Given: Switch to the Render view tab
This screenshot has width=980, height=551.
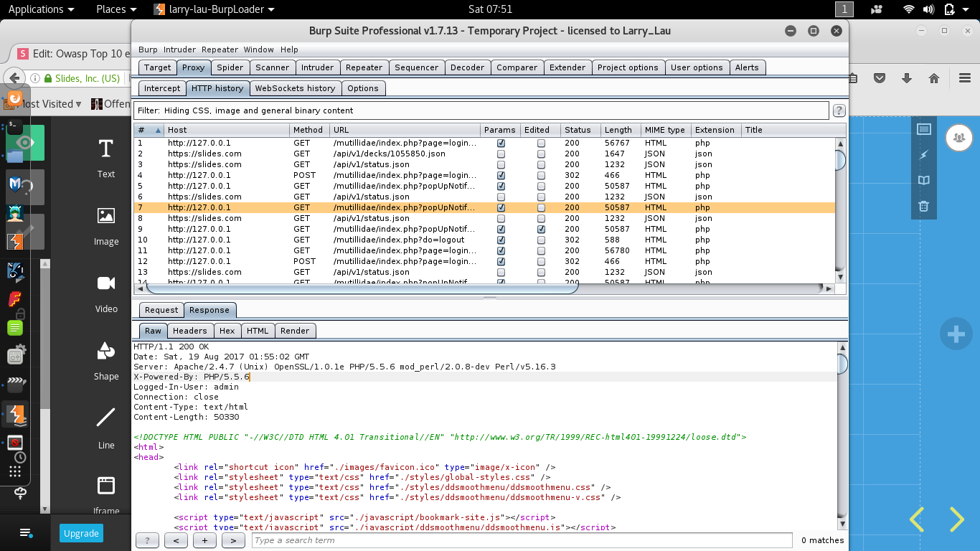Looking at the screenshot, I should click(x=295, y=331).
